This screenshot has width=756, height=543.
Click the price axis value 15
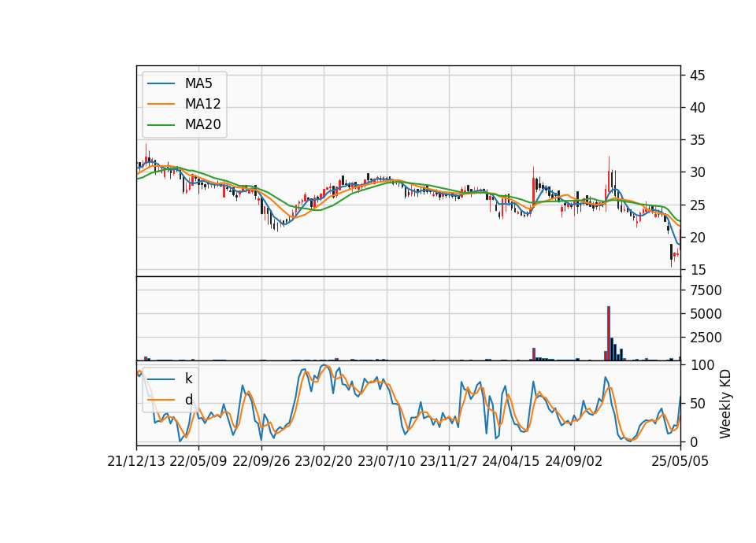click(x=697, y=270)
